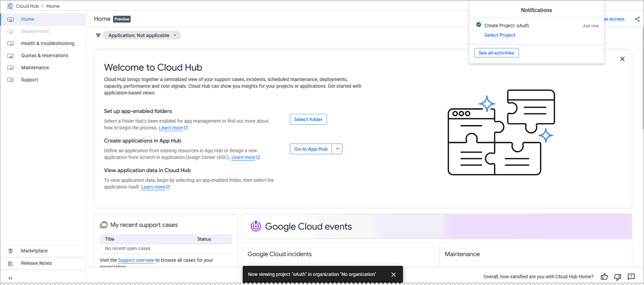Viewport: 644px width, 285px height.
Task: Click the thumbs down feedback icon
Action: coord(617,277)
